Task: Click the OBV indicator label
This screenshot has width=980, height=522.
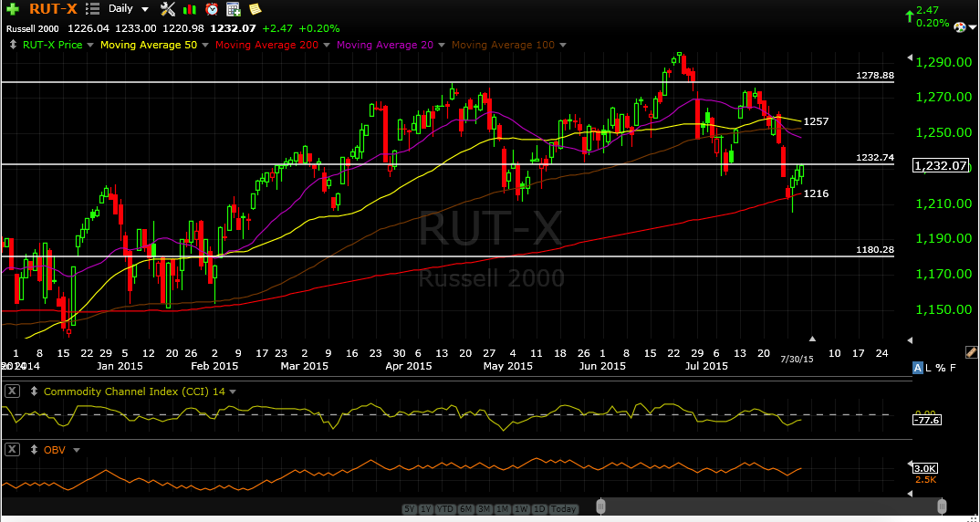Action: click(x=55, y=450)
